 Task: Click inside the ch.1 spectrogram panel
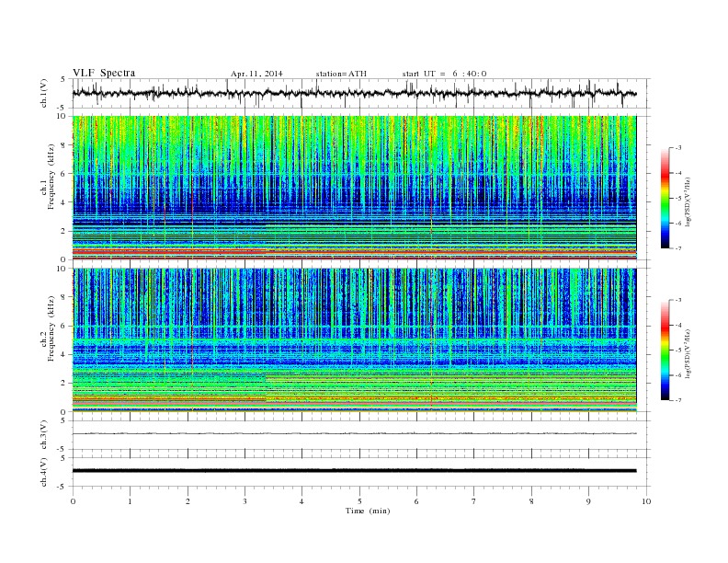pyautogui.click(x=354, y=188)
